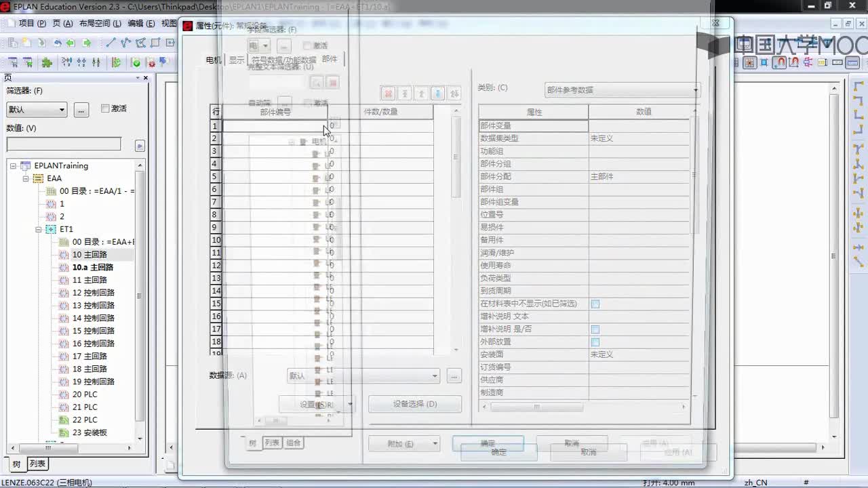
Task: Open the 附加 (E) dropdown button
Action: [x=405, y=444]
